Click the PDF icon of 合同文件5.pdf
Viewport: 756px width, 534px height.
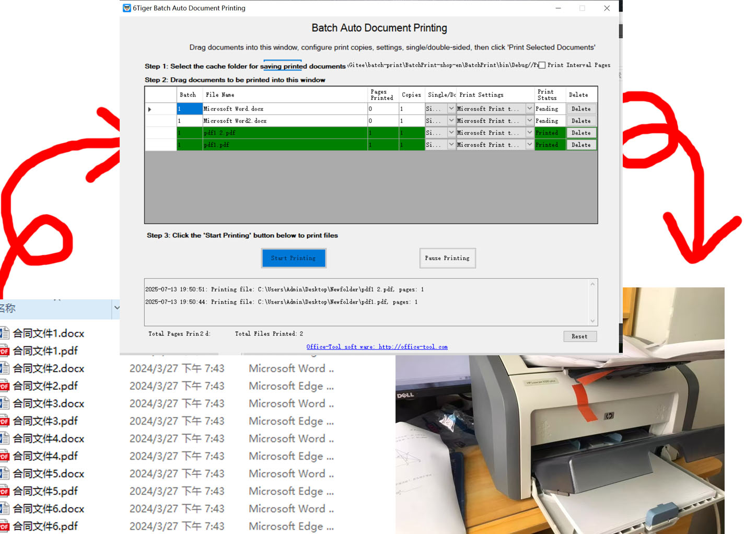(5, 491)
